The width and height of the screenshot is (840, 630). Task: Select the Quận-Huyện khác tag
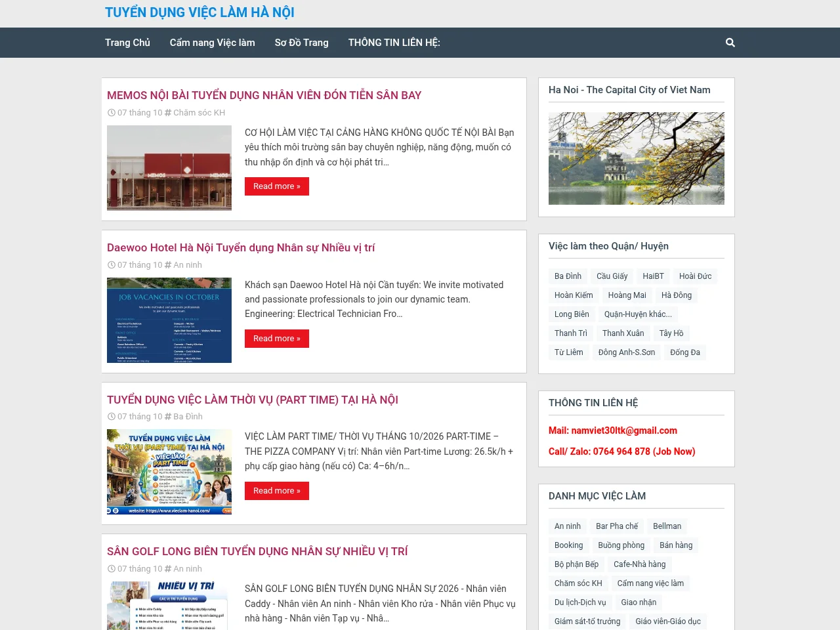[x=638, y=314]
